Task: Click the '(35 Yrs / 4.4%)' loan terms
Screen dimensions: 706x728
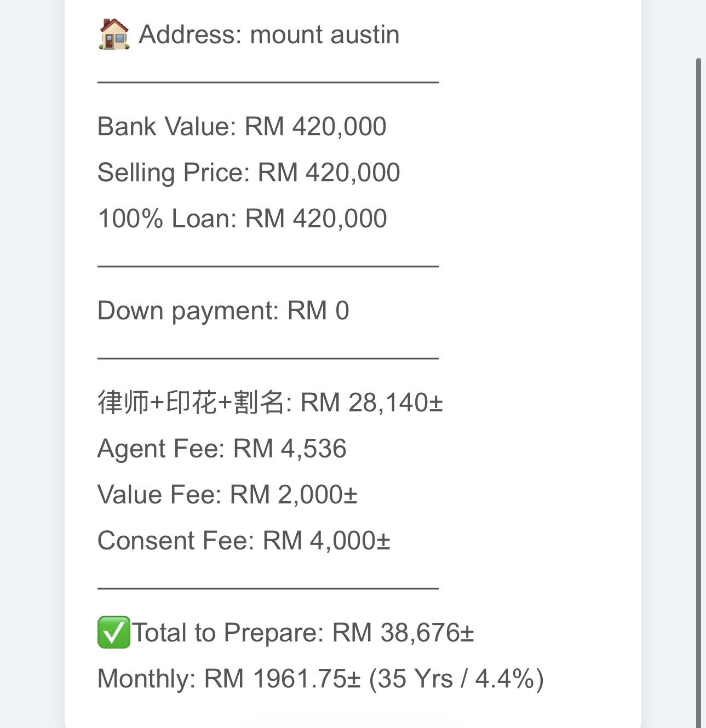Action: (456, 679)
